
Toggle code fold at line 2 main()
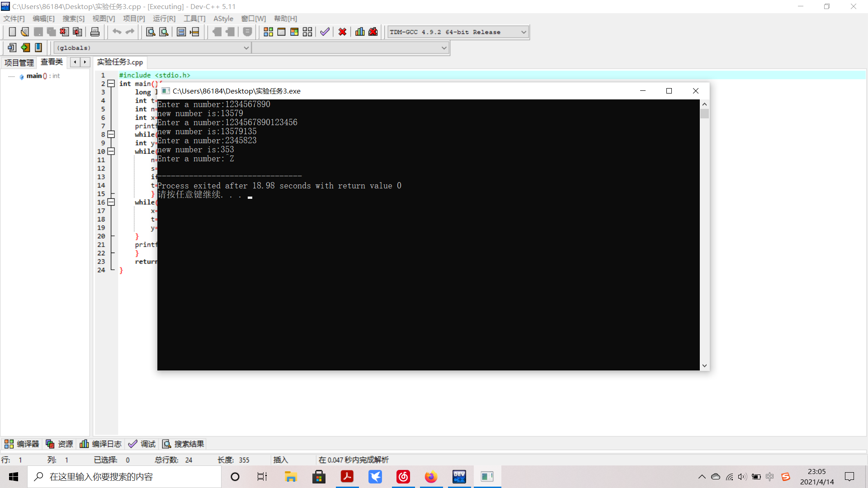111,84
